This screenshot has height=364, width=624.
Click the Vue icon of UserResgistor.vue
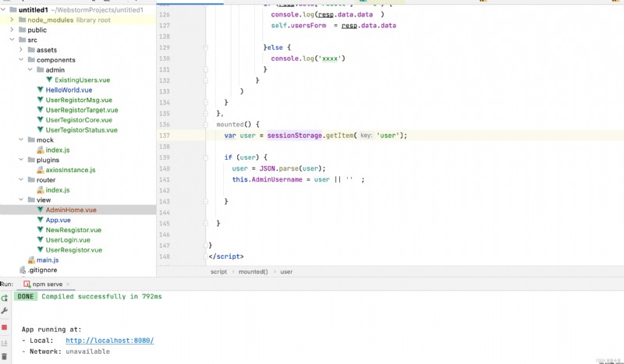pyautogui.click(x=41, y=250)
